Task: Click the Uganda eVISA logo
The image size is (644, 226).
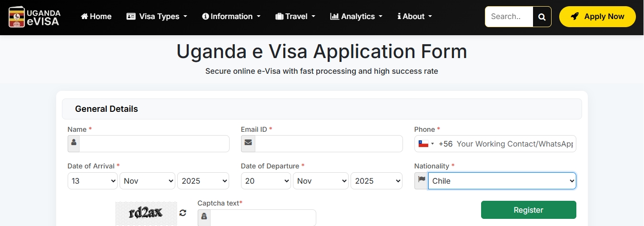Action: [x=34, y=17]
